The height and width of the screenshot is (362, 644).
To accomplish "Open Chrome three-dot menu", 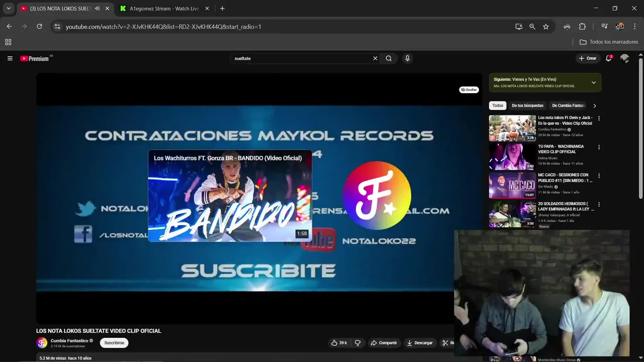I will tap(634, 27).
